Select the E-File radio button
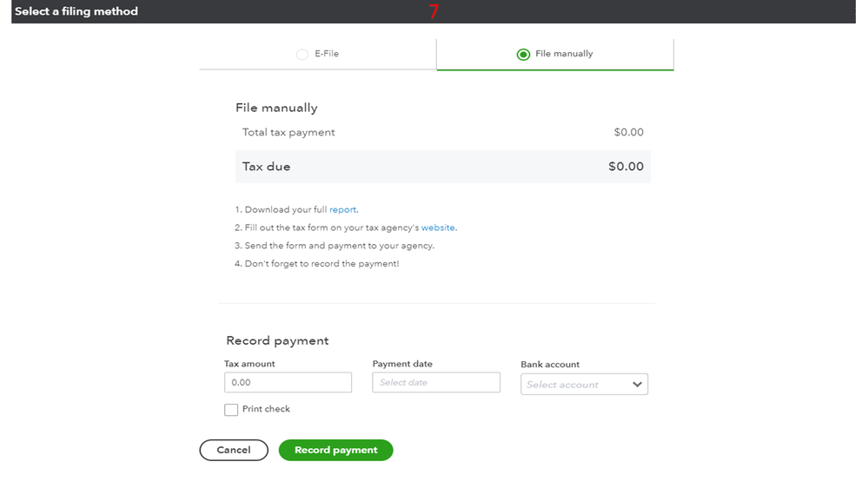This screenshot has width=868, height=488. point(302,54)
